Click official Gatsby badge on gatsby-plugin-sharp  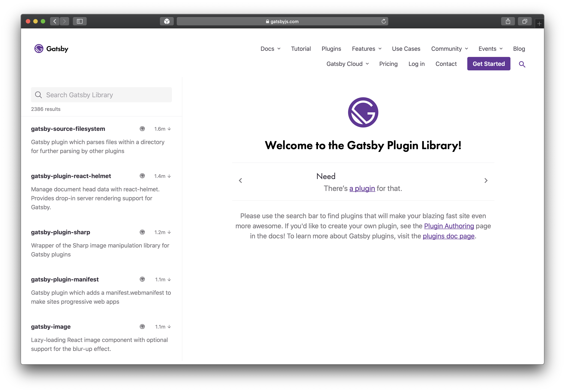(x=142, y=232)
